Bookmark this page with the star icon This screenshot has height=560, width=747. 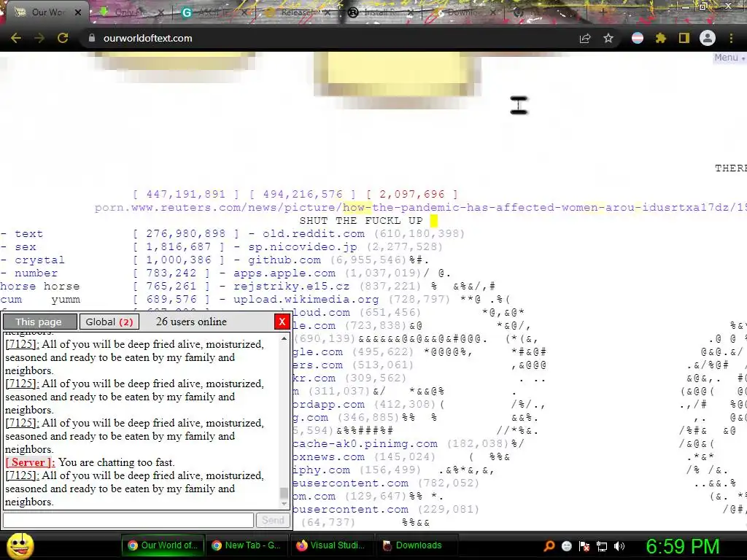tap(608, 38)
